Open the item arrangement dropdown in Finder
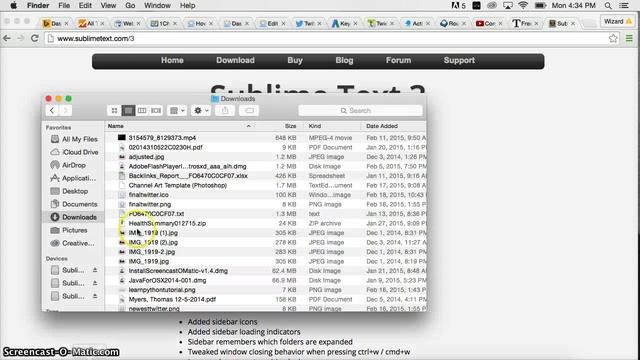 (x=177, y=111)
